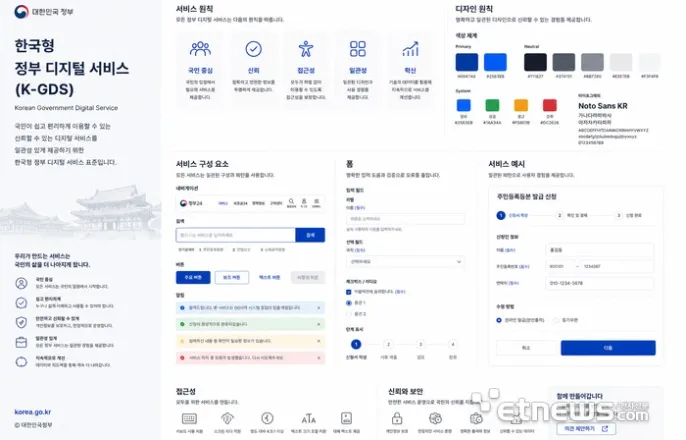Click the 취소 cancel button
The width and height of the screenshot is (686, 440).
pos(526,348)
